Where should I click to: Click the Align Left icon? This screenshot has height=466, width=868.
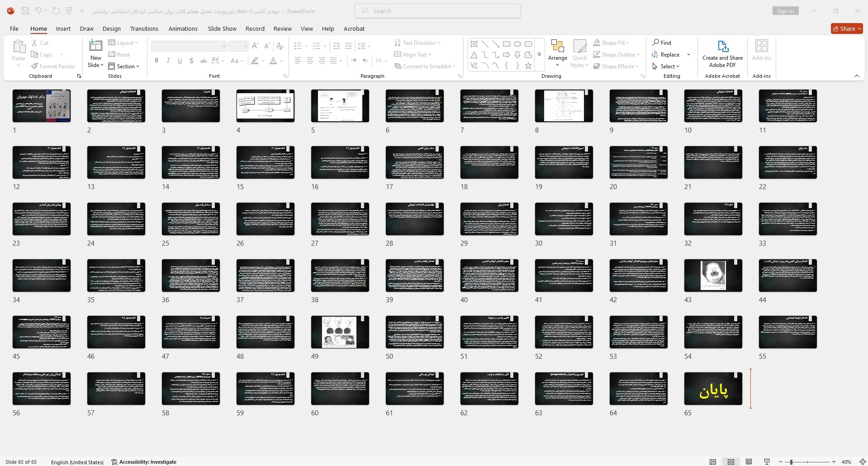point(298,60)
